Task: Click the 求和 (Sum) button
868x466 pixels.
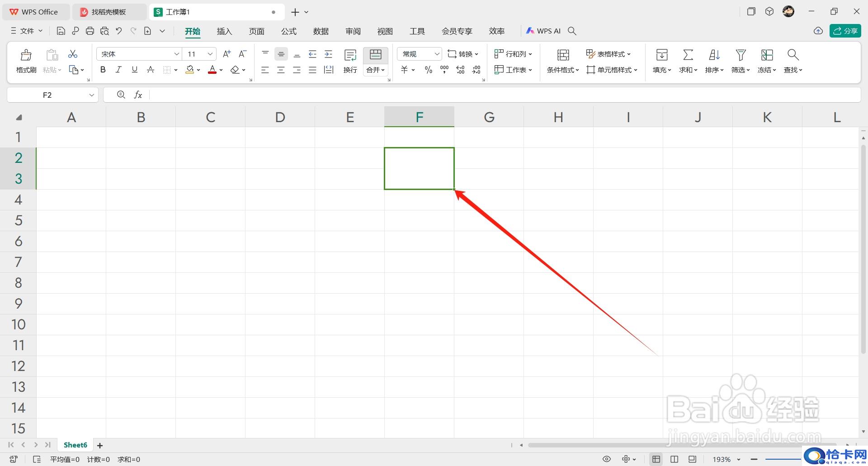Action: tap(688, 62)
